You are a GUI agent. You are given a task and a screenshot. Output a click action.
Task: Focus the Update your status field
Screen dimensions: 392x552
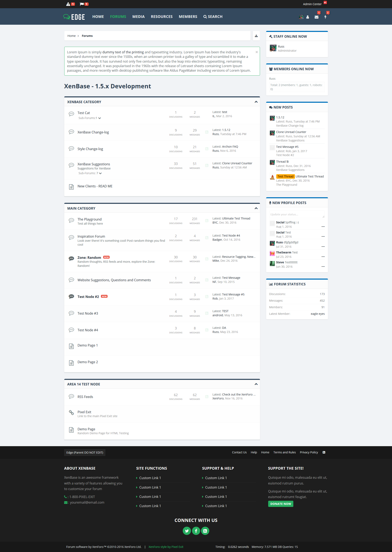pos(297,215)
